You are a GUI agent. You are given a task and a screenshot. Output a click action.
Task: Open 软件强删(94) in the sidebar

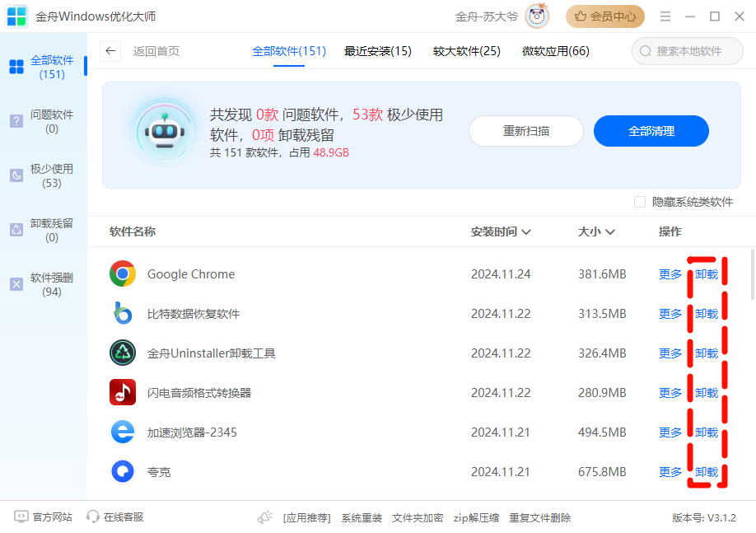[44, 284]
